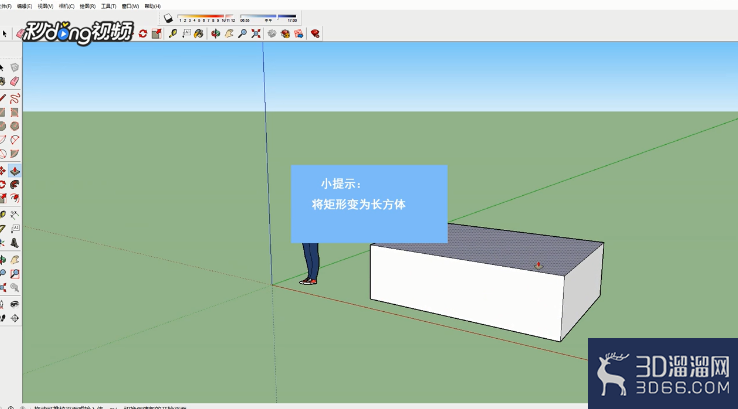Viewport: 738px width, 409px height.
Task: Click the white front face of the box
Action: click(x=467, y=292)
